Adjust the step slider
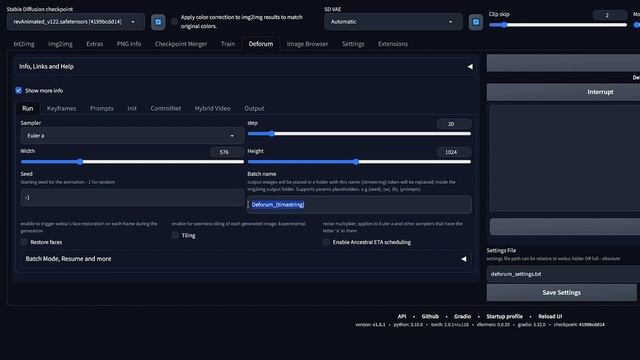Screen dimensions: 640x360 click(359, 133)
